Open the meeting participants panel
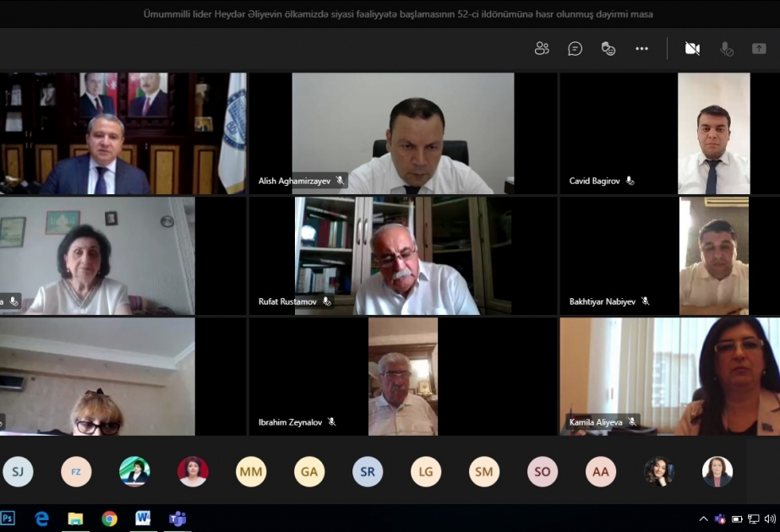 pos(542,49)
